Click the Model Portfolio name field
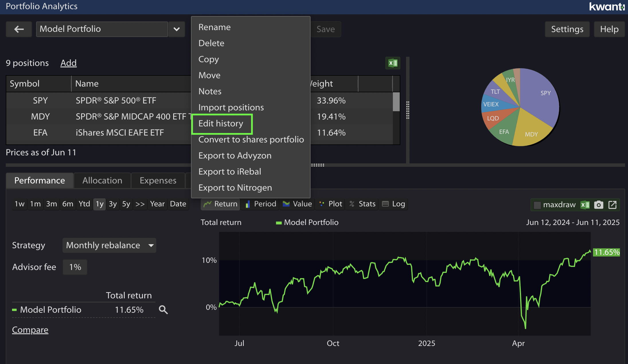This screenshot has height=364, width=628. [x=102, y=29]
